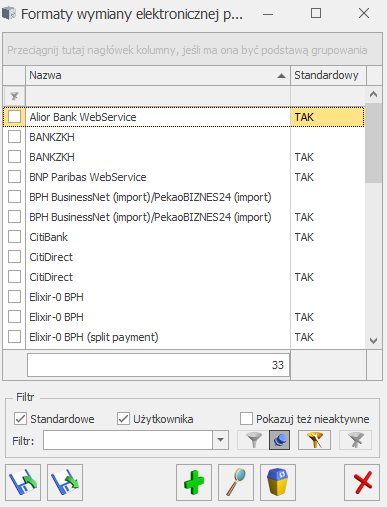Uncheck the Standardowe filter checkbox
Viewport: 387px width, 507px height.
[20, 419]
